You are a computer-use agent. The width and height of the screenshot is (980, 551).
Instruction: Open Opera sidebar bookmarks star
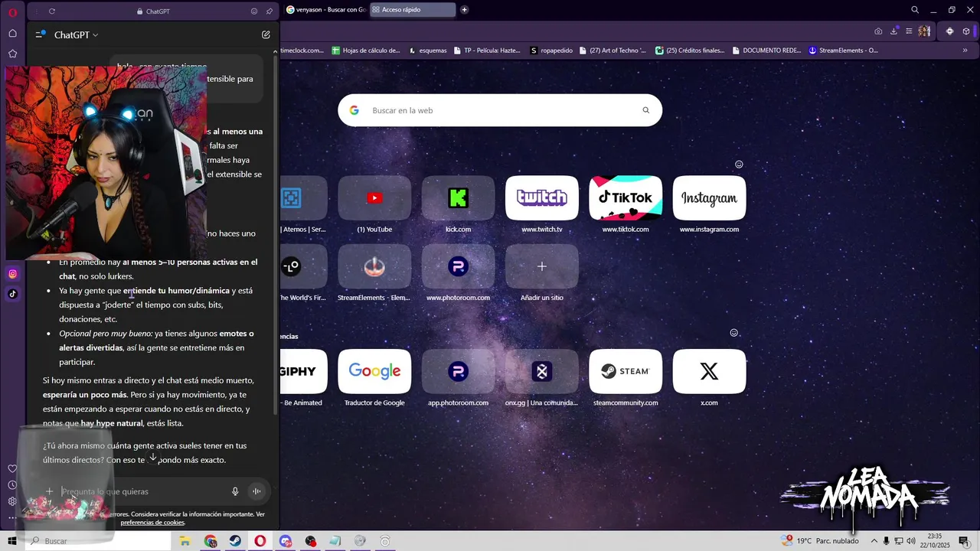[x=12, y=54]
